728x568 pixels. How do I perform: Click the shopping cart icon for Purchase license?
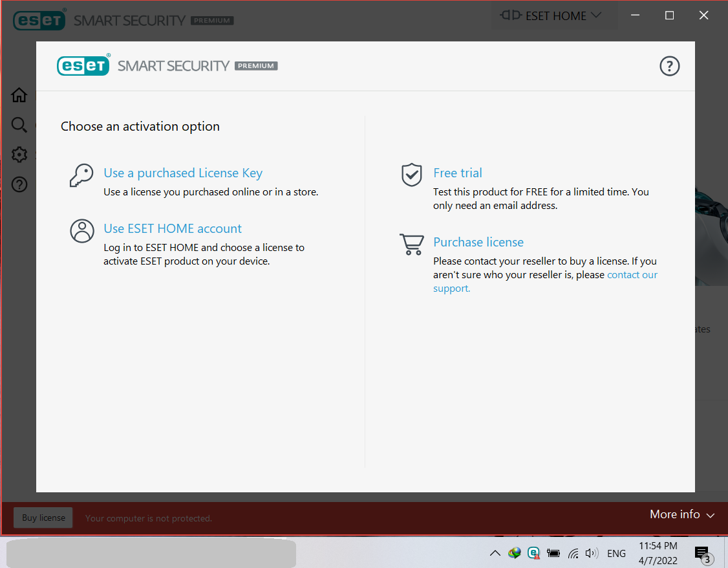(412, 244)
